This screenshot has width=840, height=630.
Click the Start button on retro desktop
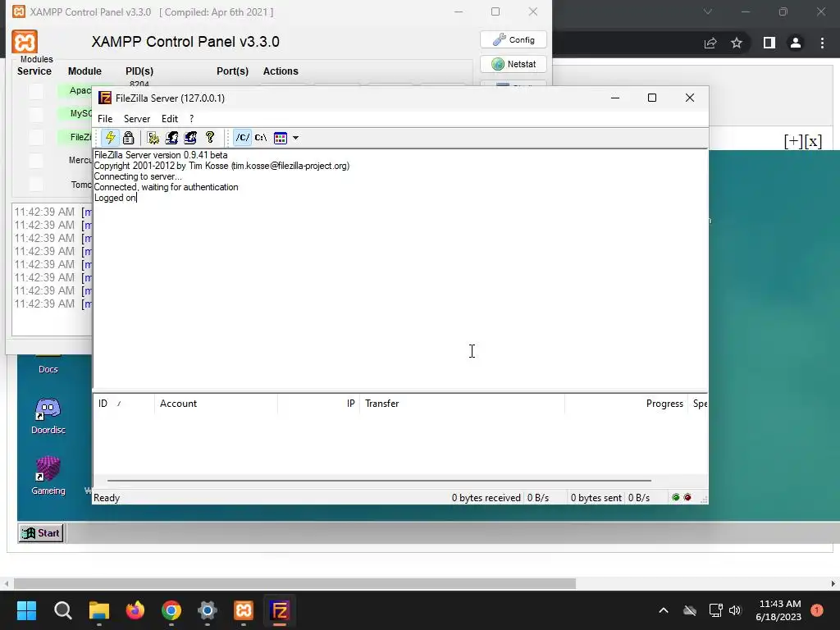tap(41, 533)
